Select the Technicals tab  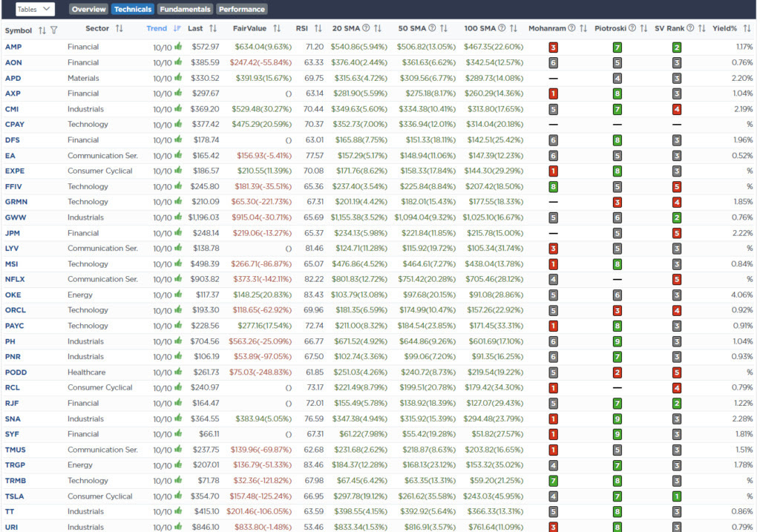[x=133, y=9]
